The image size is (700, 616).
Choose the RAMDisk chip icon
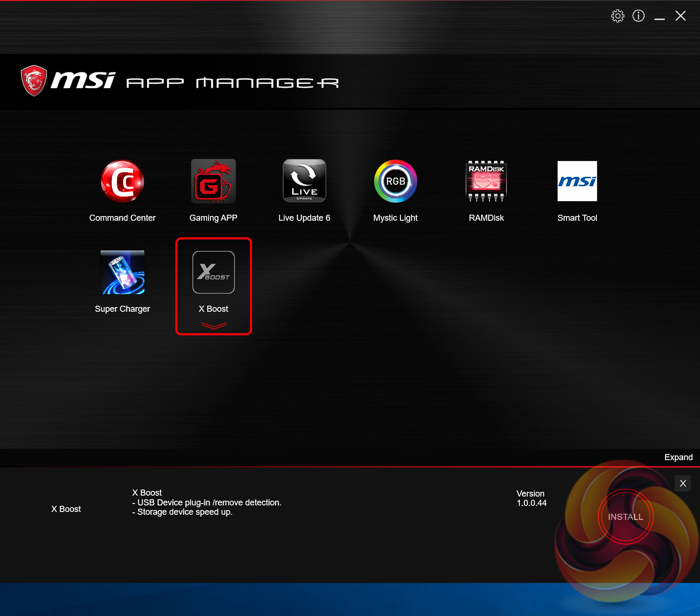[x=486, y=181]
